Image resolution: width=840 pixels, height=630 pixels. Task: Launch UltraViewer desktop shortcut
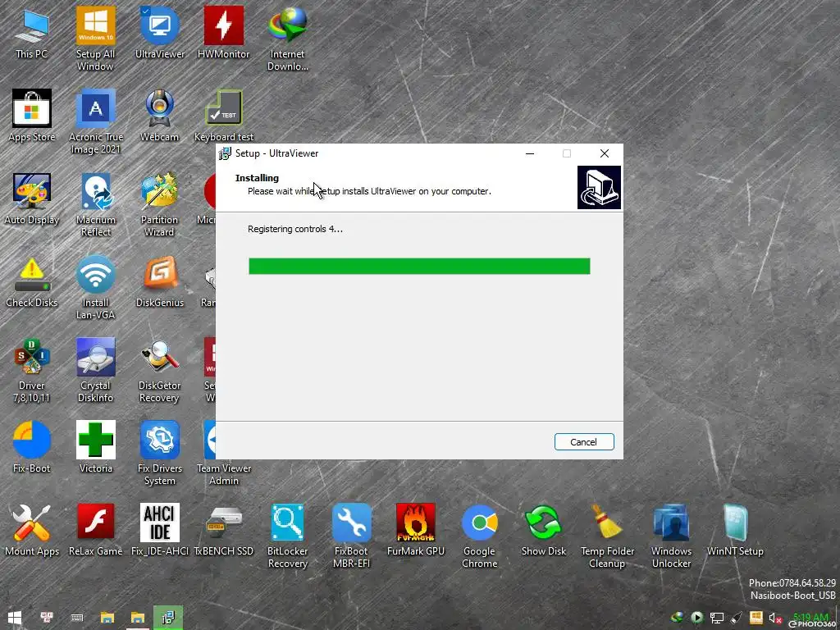[160, 33]
